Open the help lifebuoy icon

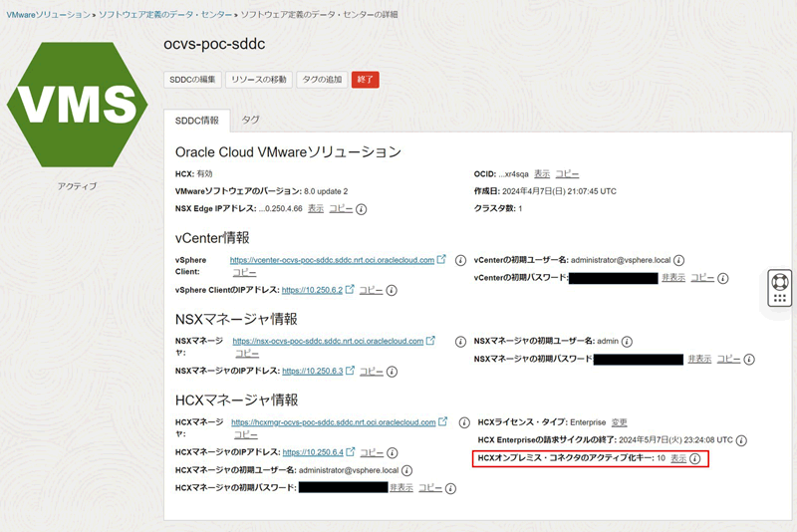pyautogui.click(x=780, y=281)
